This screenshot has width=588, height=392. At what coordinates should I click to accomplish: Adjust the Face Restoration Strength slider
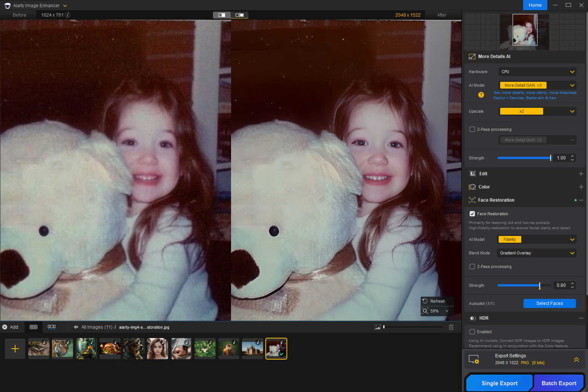[524, 285]
